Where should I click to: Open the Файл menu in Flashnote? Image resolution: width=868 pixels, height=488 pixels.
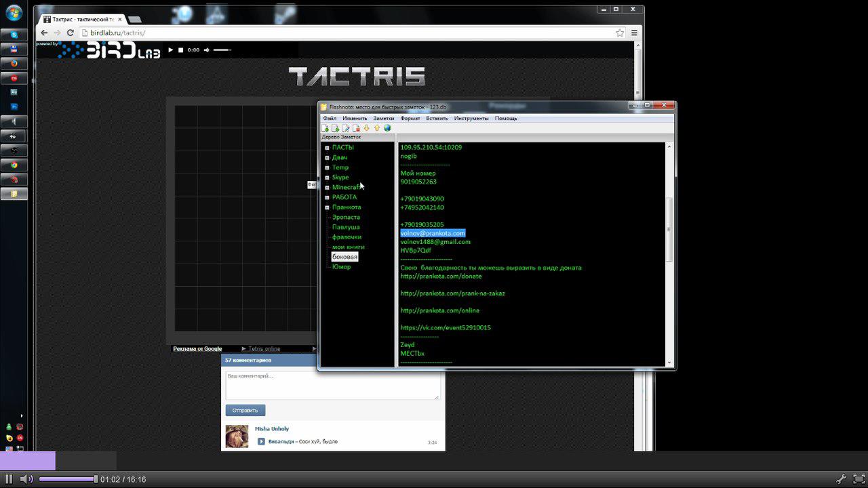tap(330, 119)
